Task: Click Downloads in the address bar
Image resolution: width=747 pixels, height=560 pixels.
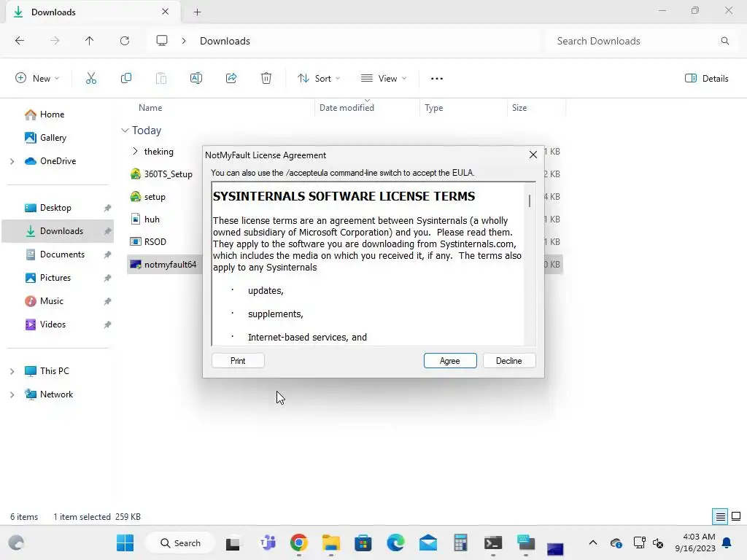Action: tap(225, 41)
